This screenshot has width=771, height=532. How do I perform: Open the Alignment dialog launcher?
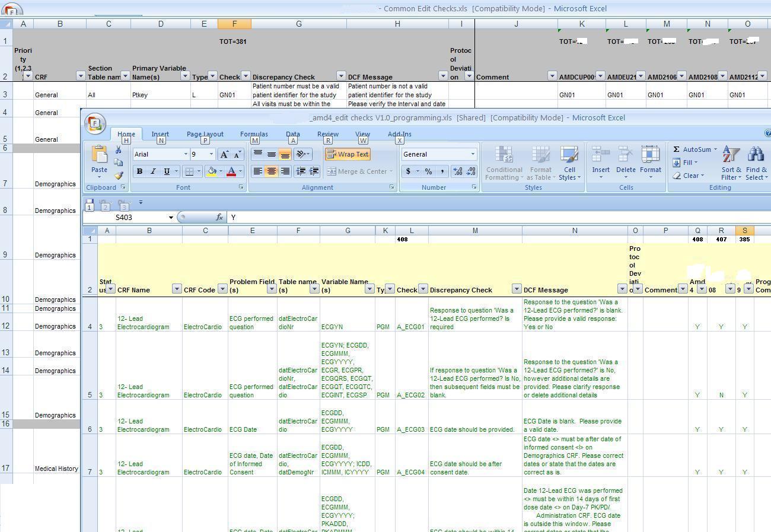392,187
